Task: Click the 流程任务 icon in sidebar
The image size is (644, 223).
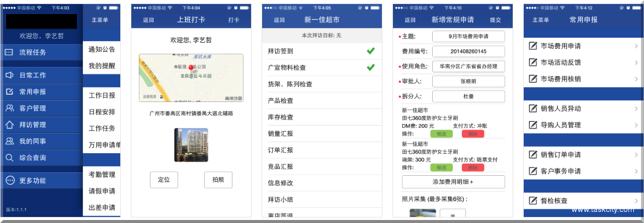Action: (x=9, y=52)
